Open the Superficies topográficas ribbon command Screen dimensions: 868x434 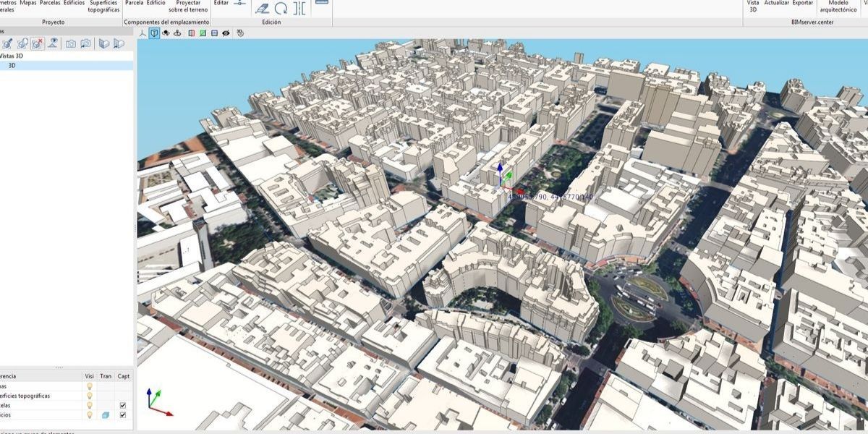click(x=104, y=7)
